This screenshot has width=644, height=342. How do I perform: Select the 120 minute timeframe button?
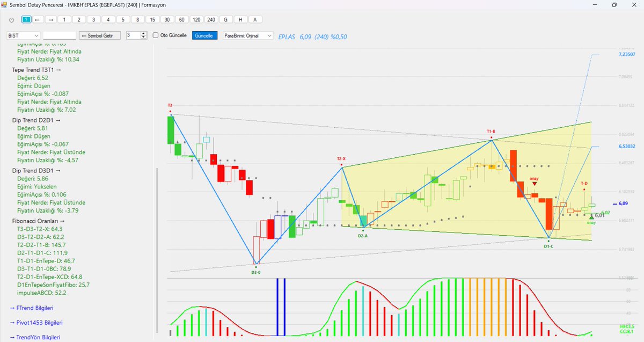pyautogui.click(x=196, y=19)
